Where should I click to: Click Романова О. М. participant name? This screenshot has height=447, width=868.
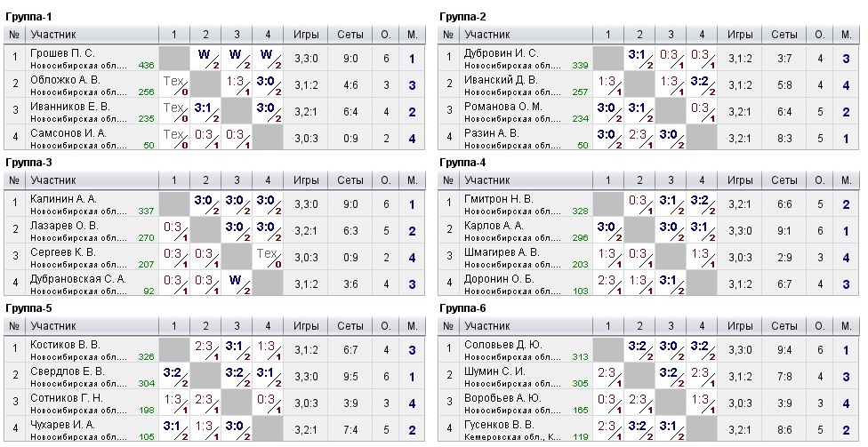(503, 107)
